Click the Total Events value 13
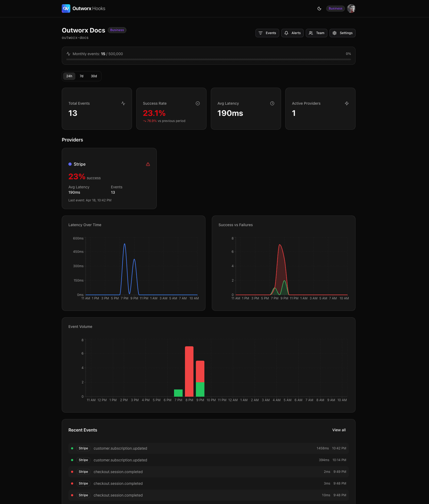 73,113
